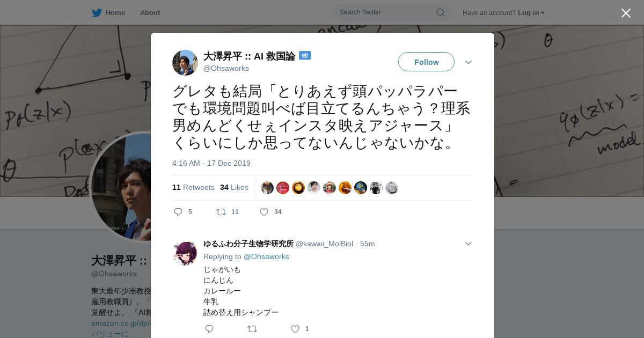Follow the @Ohsaworks account

[426, 62]
